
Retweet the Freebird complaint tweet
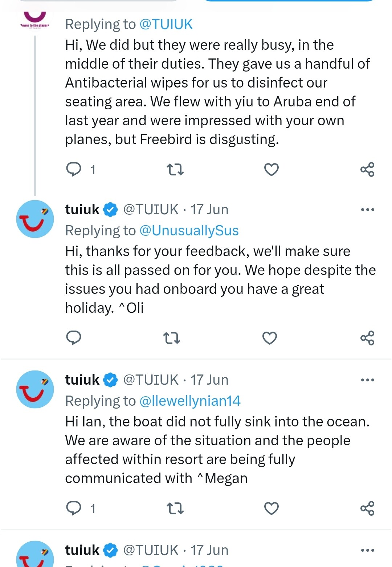click(175, 169)
